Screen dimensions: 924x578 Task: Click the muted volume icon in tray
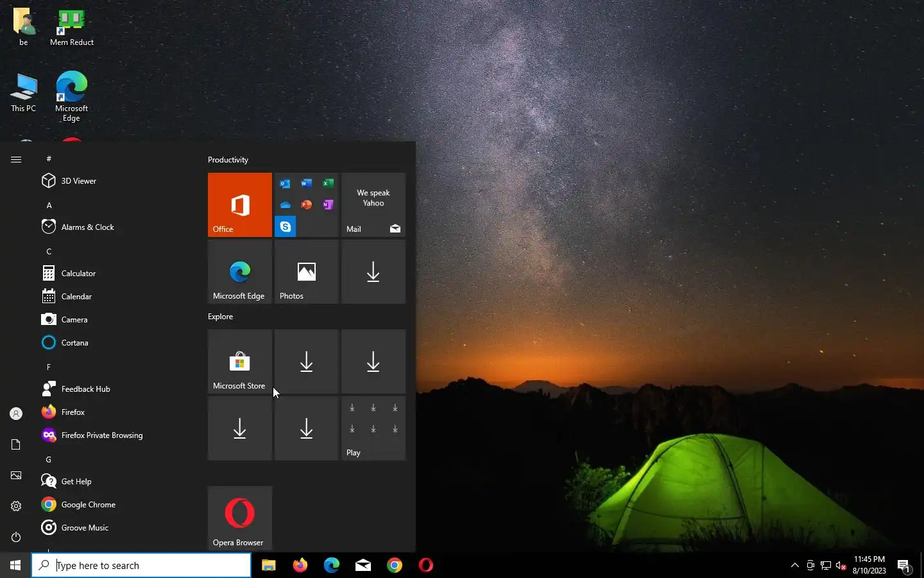click(x=841, y=565)
